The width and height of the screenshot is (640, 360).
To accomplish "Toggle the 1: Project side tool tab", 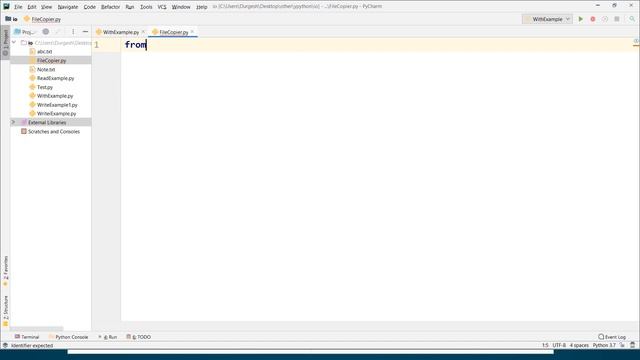I will point(5,42).
